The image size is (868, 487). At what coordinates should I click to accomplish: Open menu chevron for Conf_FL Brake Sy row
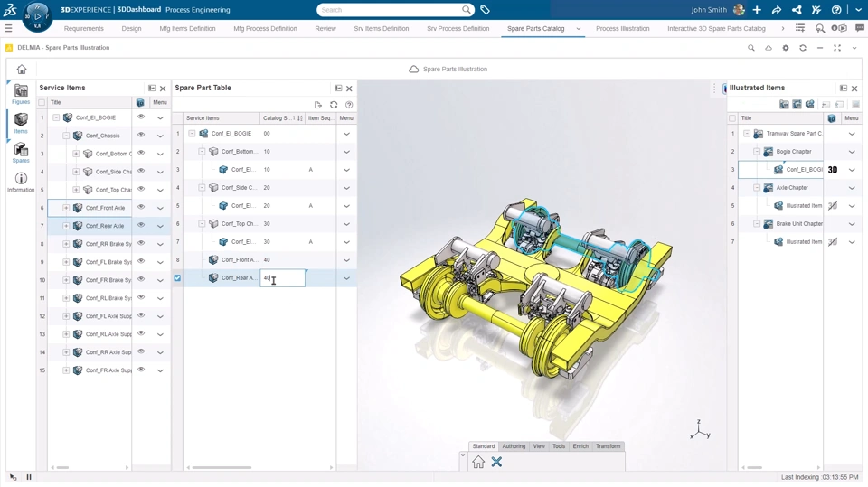160,262
